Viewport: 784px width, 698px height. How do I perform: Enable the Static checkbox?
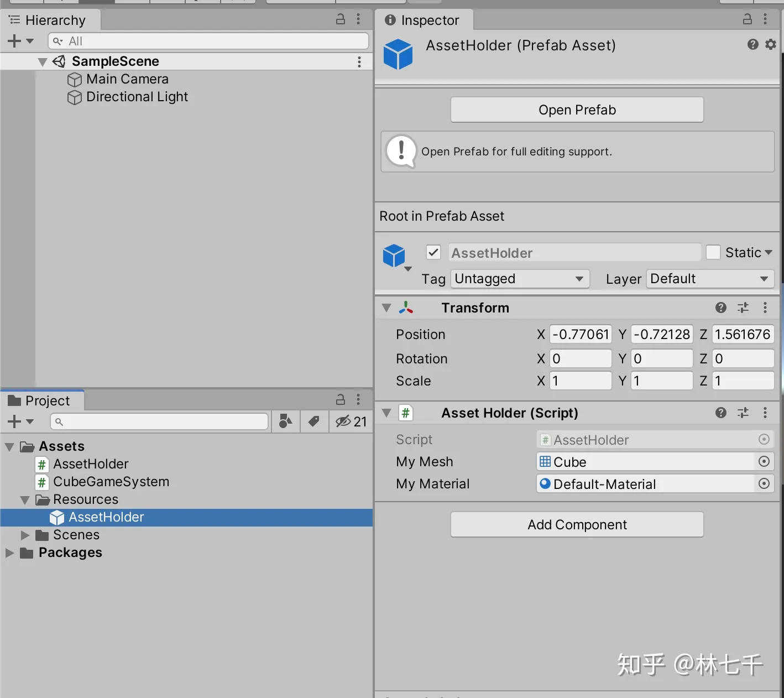(x=713, y=252)
